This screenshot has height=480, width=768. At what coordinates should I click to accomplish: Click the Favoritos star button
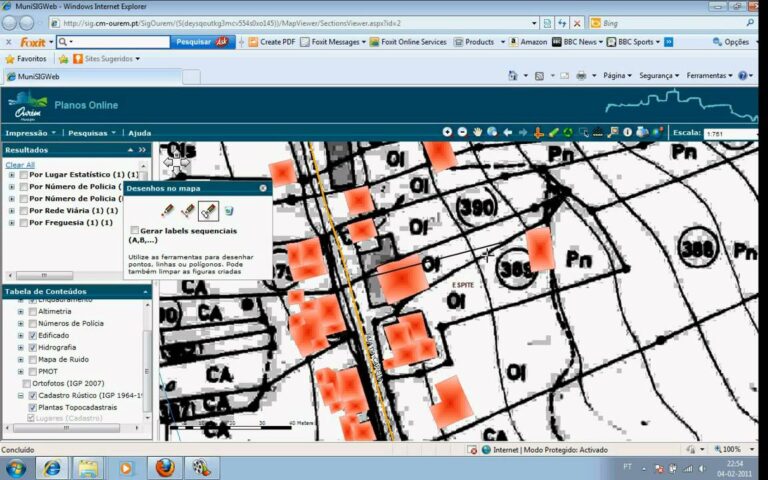(26, 59)
